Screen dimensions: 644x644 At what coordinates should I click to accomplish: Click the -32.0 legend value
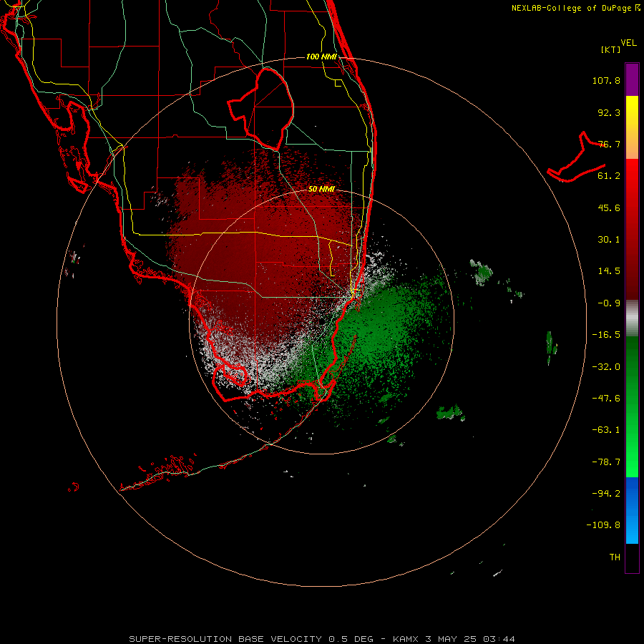(606, 367)
